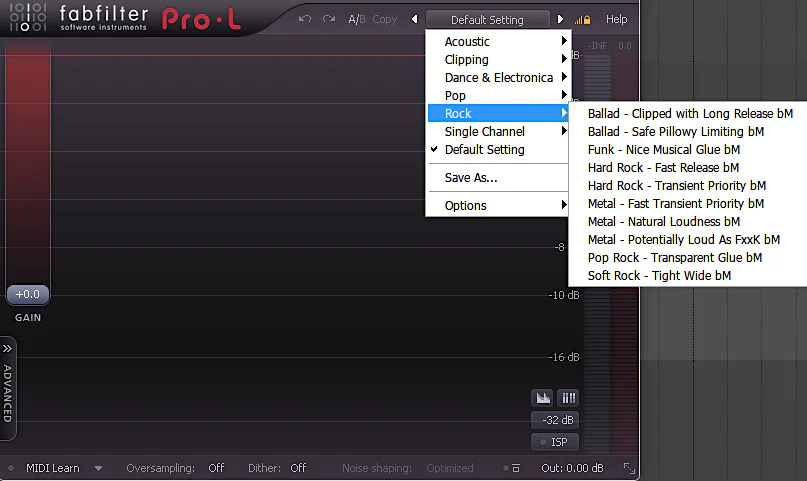
Task: Click the MIDI Learn button
Action: click(52, 468)
